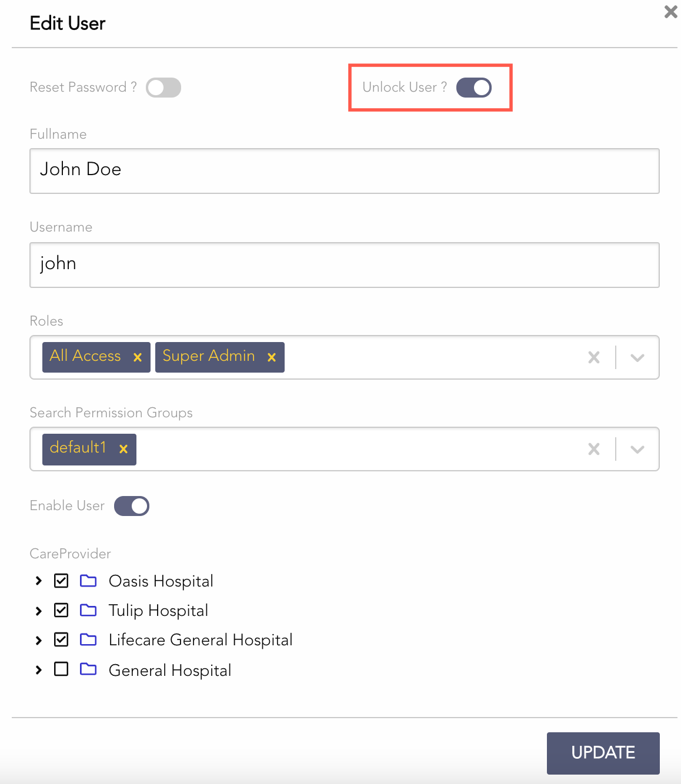Image resolution: width=681 pixels, height=784 pixels.
Task: Toggle the Reset Password switch
Action: 163,88
